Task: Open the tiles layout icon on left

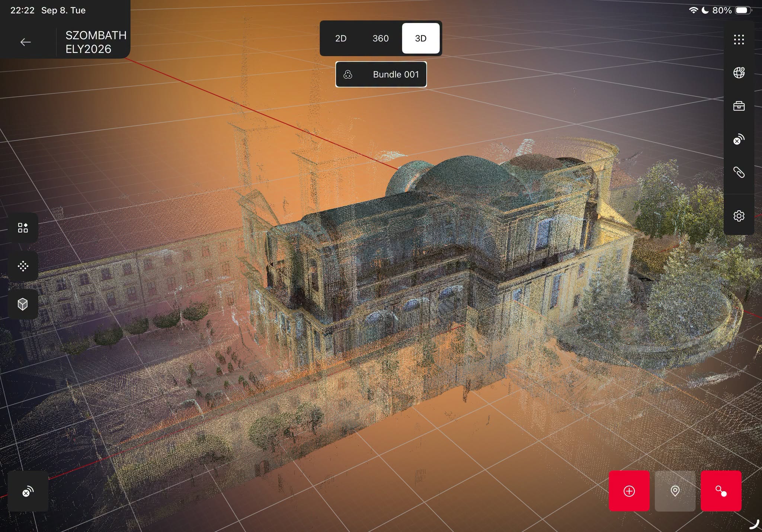Action: click(x=23, y=228)
